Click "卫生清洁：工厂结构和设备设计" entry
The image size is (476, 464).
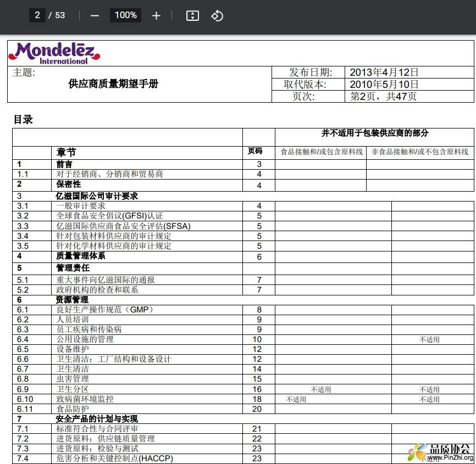[x=114, y=359]
